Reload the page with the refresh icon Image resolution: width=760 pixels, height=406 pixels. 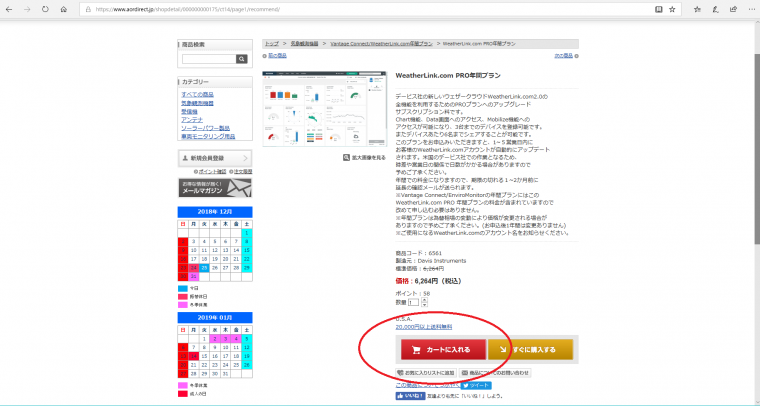[45, 9]
